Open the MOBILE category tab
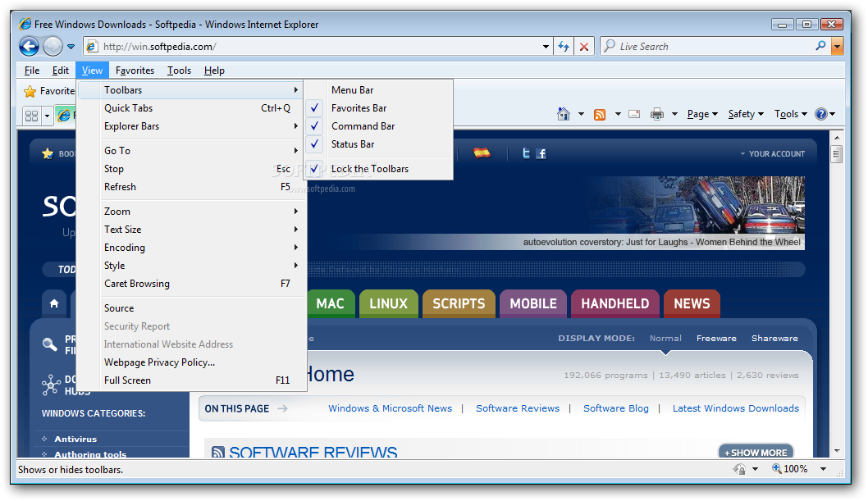Viewport: 868px width, 501px height. [533, 303]
